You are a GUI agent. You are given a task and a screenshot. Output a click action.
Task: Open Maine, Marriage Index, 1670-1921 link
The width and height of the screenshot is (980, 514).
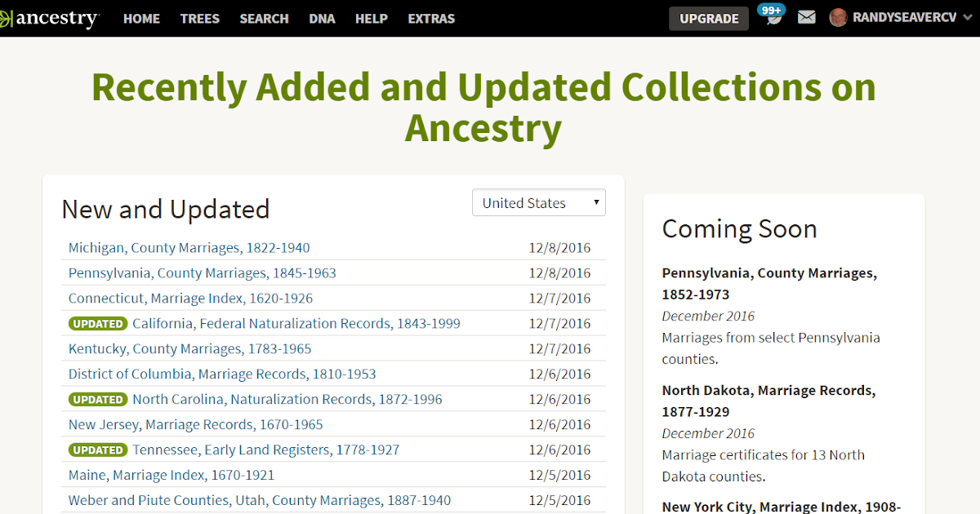(x=171, y=476)
